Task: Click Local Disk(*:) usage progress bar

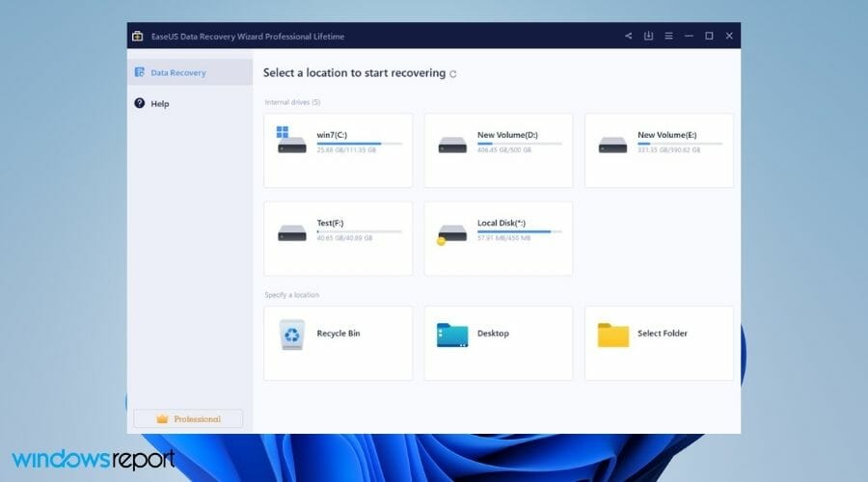Action: (x=519, y=231)
